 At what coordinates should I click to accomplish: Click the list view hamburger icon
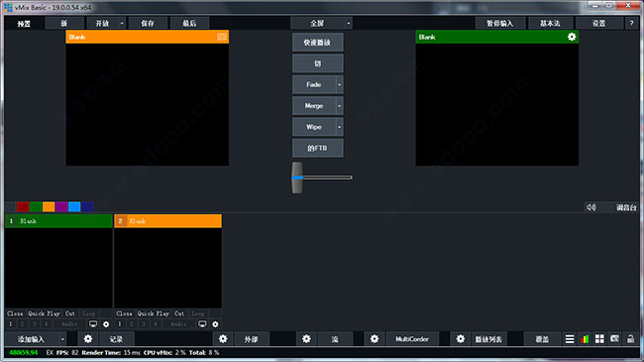tap(570, 339)
